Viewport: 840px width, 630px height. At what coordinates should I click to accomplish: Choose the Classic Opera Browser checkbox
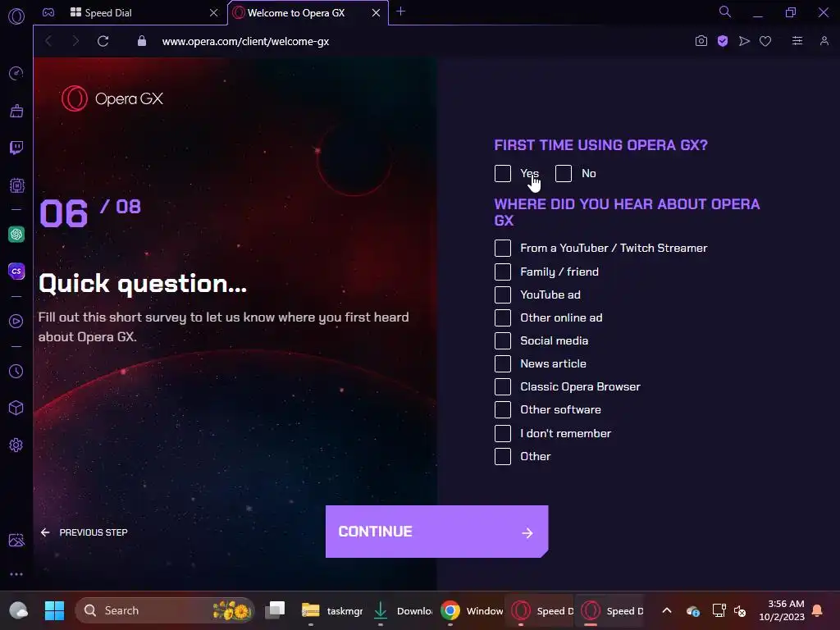tap(503, 387)
